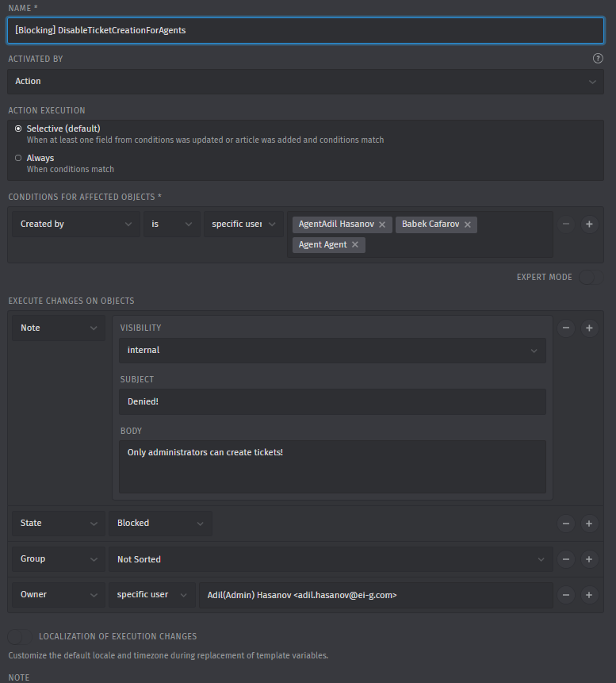This screenshot has width=616, height=683.
Task: Enable Localization of Execution Changes
Action: click(19, 636)
